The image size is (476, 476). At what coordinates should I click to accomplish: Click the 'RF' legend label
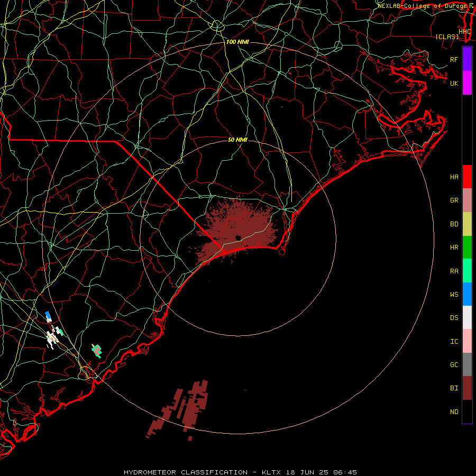pyautogui.click(x=454, y=59)
